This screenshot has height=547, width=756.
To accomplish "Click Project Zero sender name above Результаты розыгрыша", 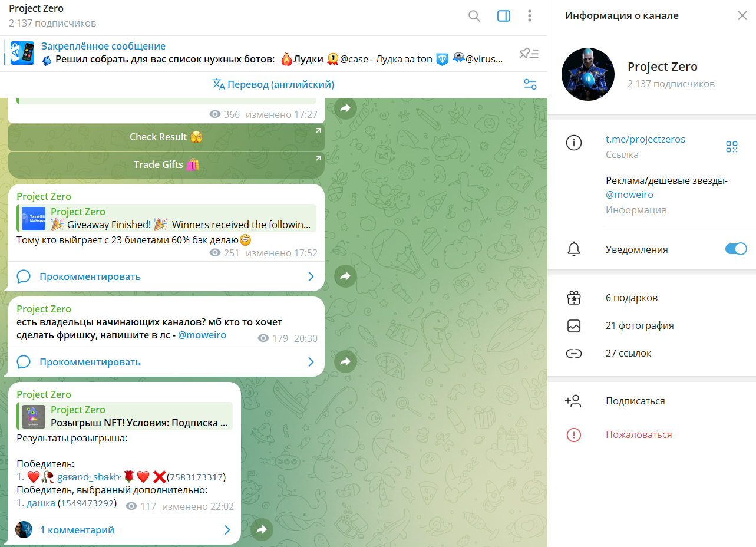I will tap(44, 394).
